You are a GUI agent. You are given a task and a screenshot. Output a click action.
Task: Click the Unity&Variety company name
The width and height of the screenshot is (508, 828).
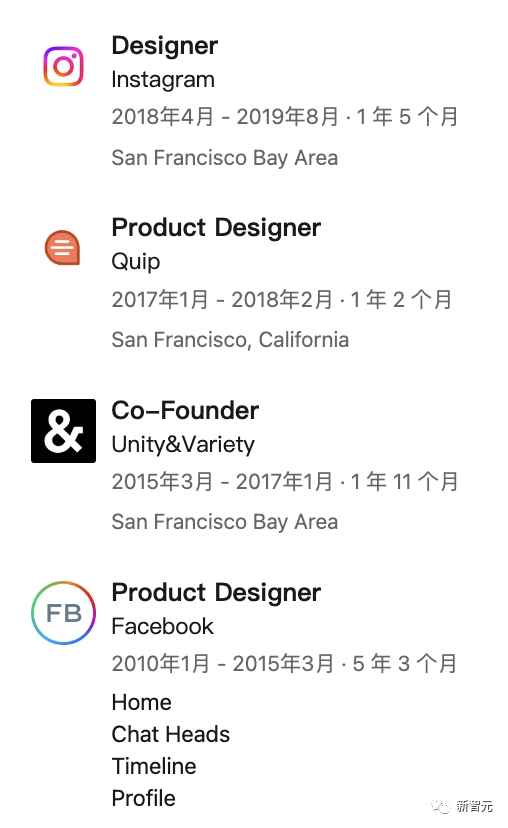[183, 445]
